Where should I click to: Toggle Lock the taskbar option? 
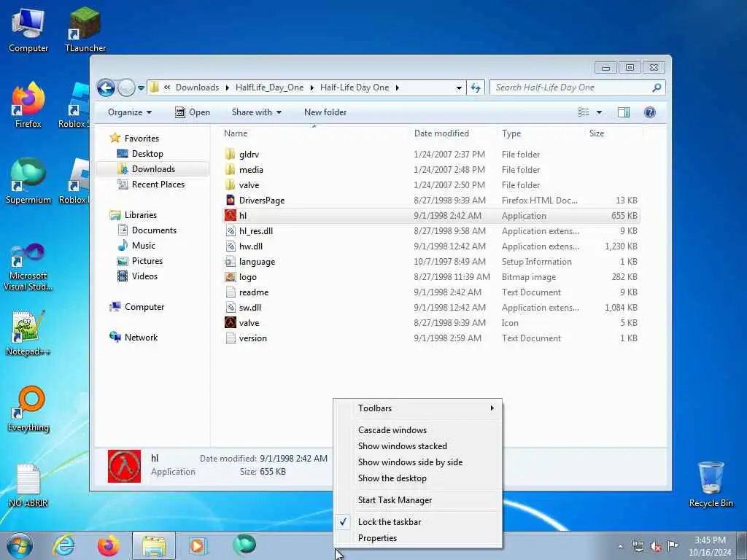click(418, 522)
